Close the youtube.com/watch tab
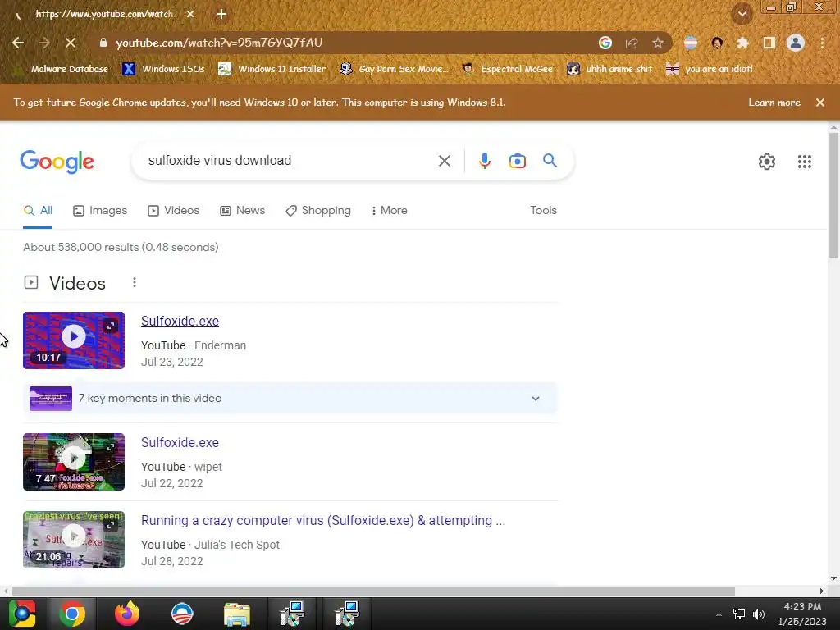This screenshot has height=630, width=840. pos(190,15)
